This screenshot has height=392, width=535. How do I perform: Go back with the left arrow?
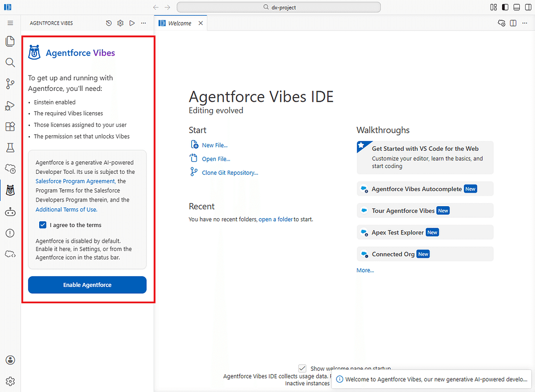click(x=156, y=7)
